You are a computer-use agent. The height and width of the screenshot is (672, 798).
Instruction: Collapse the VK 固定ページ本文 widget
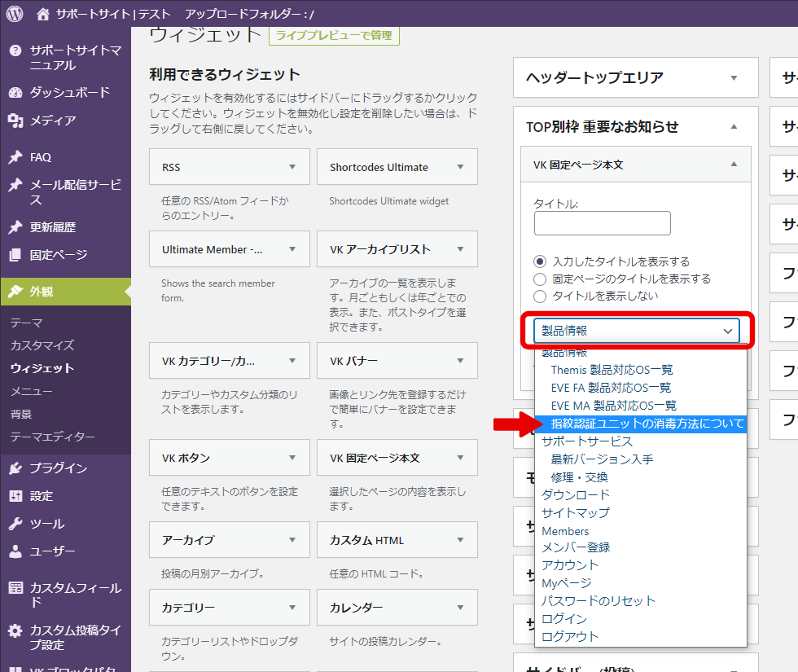click(734, 164)
